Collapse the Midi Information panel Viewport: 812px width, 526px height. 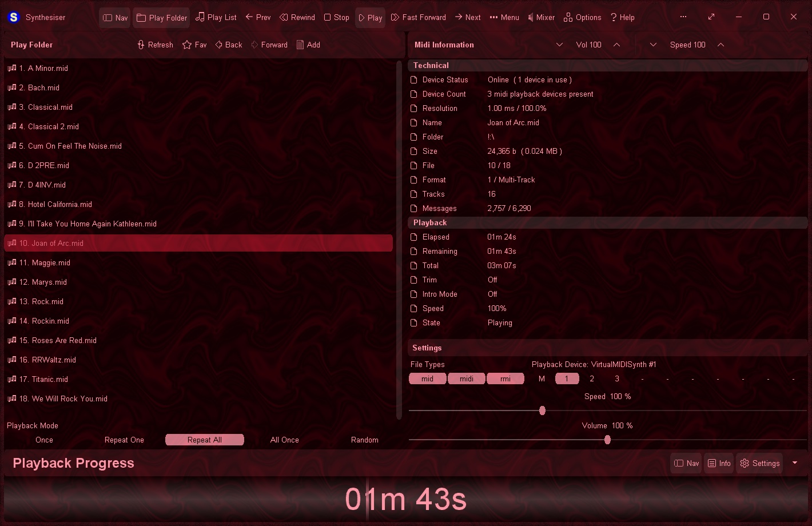[x=559, y=45]
